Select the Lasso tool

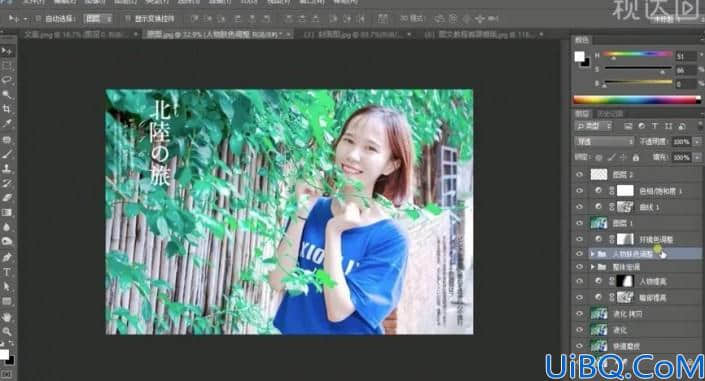pyautogui.click(x=7, y=80)
